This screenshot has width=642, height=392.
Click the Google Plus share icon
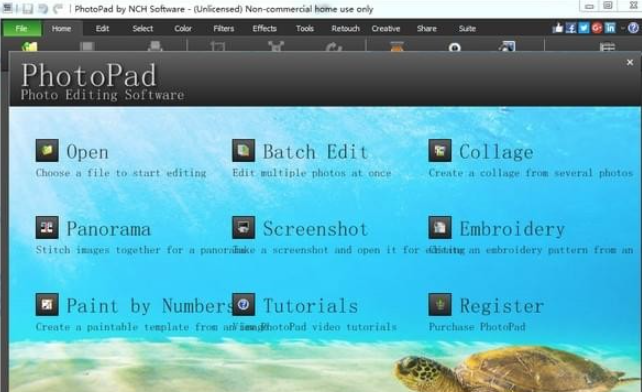click(x=597, y=28)
